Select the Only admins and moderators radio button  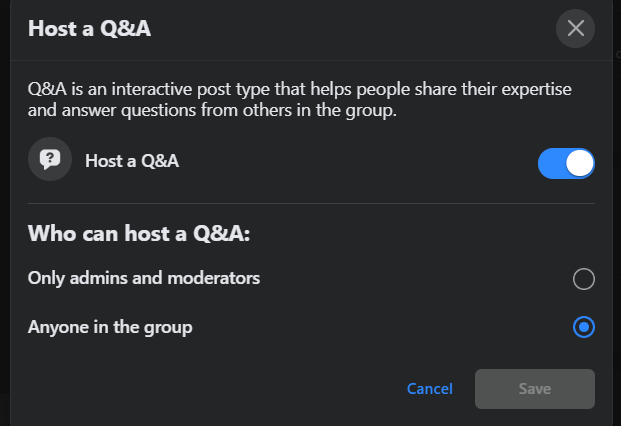(584, 279)
